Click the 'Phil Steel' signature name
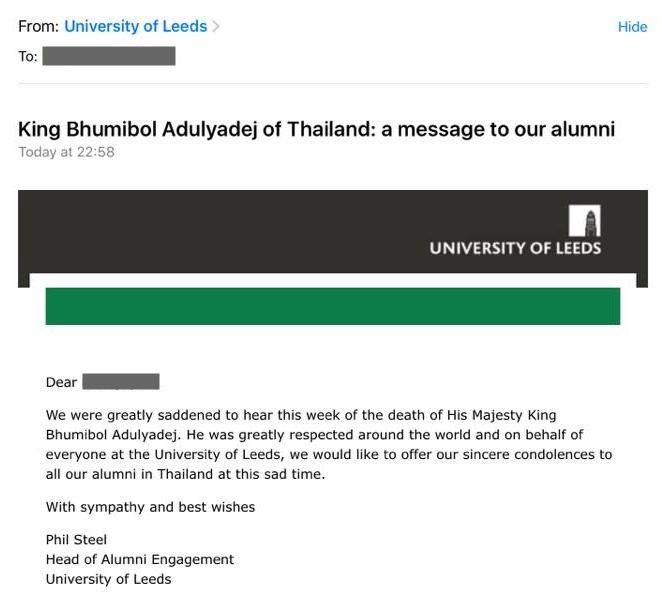Image resolution: width=662 pixels, height=616 pixels. pyautogui.click(x=76, y=540)
